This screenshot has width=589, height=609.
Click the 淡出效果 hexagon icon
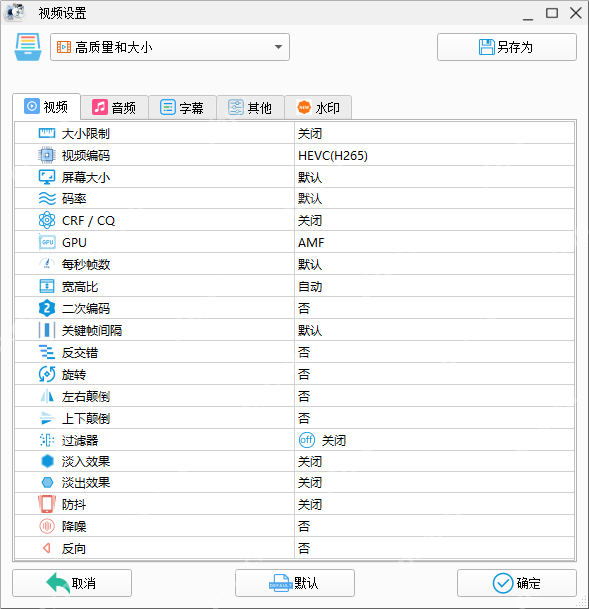tap(47, 483)
